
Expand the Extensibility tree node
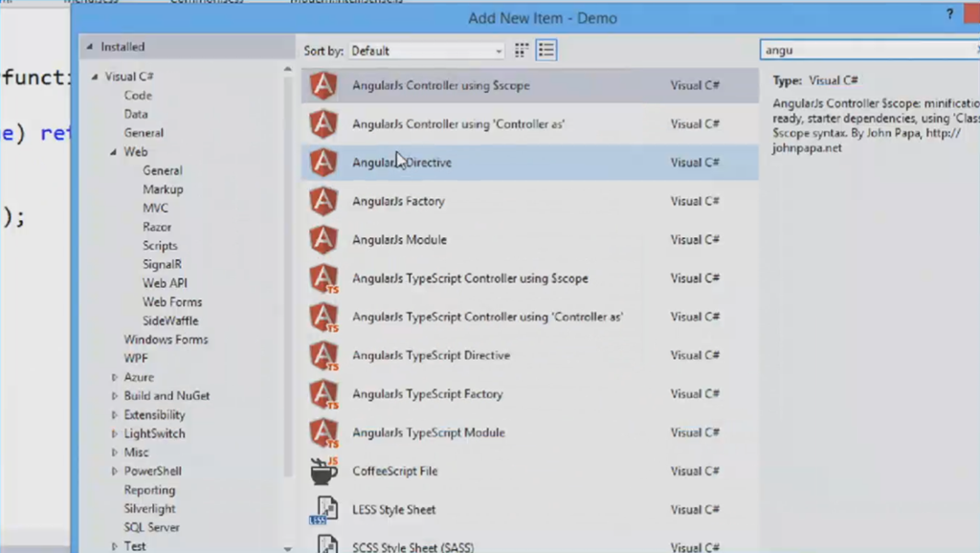(115, 415)
